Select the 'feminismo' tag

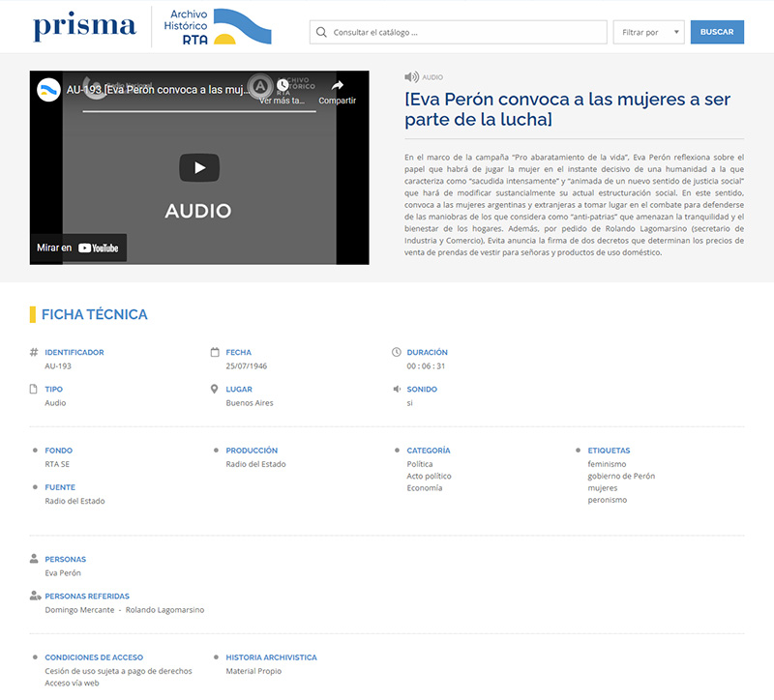[607, 464]
